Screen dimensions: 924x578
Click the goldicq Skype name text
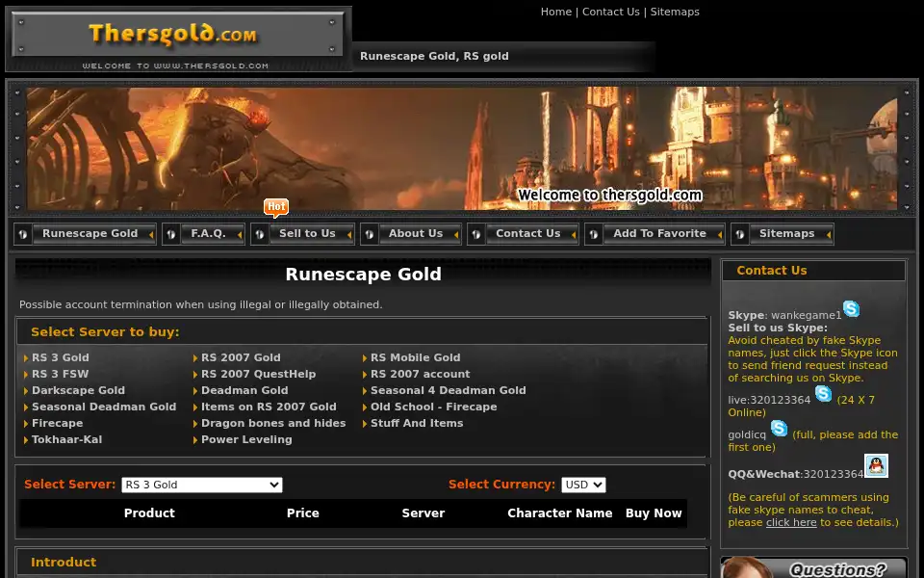(x=747, y=434)
